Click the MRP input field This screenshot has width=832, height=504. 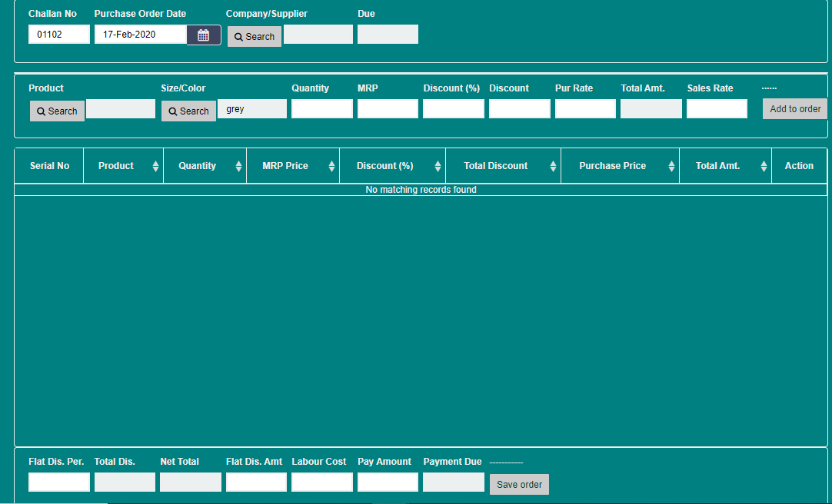(x=388, y=109)
